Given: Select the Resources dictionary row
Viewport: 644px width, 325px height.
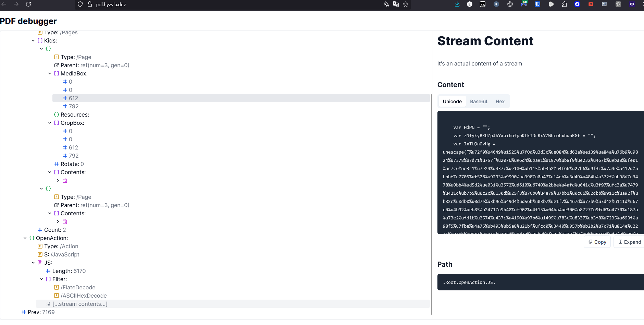Looking at the screenshot, I should point(241,115).
